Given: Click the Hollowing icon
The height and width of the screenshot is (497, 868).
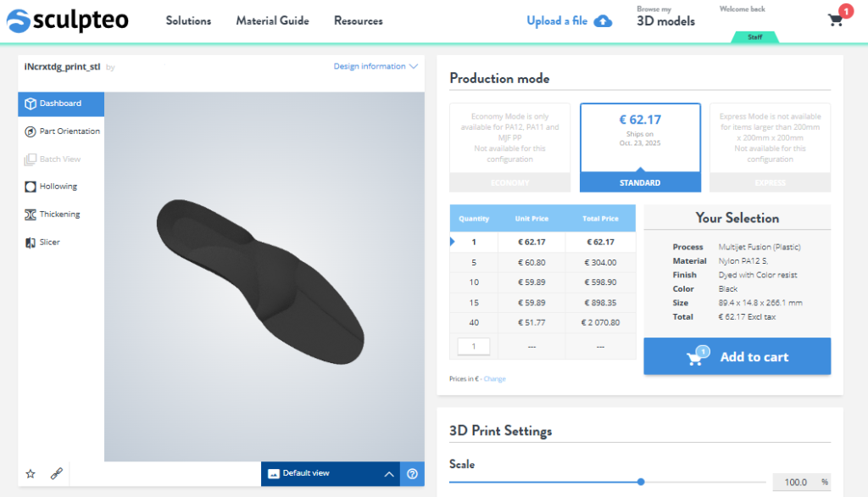Looking at the screenshot, I should coord(31,187).
